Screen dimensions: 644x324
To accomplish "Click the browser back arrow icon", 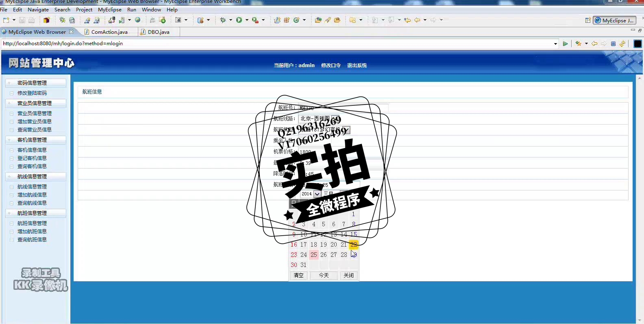I will 594,44.
